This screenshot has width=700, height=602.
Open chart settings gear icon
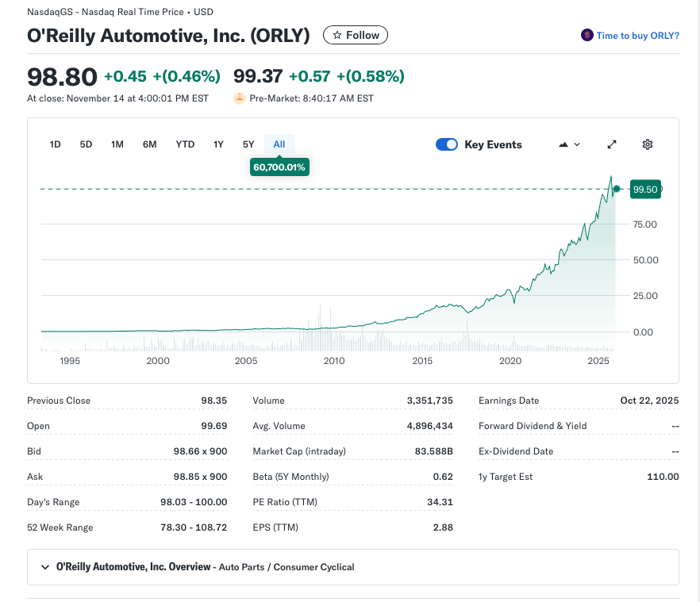coord(648,144)
